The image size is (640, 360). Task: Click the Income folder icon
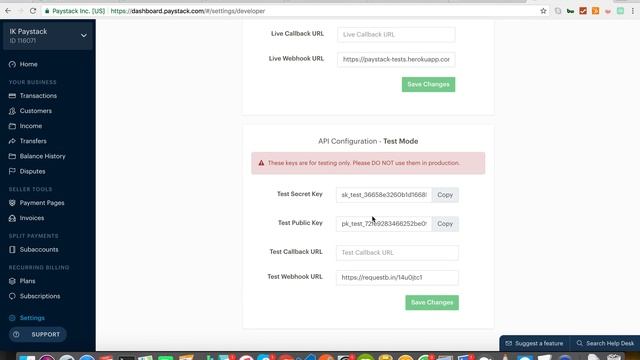12,126
